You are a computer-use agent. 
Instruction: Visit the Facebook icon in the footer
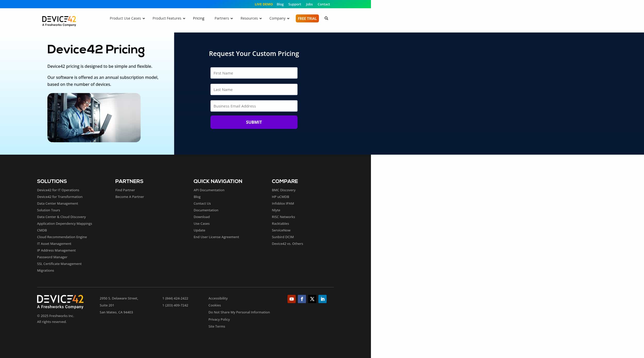pos(302,299)
